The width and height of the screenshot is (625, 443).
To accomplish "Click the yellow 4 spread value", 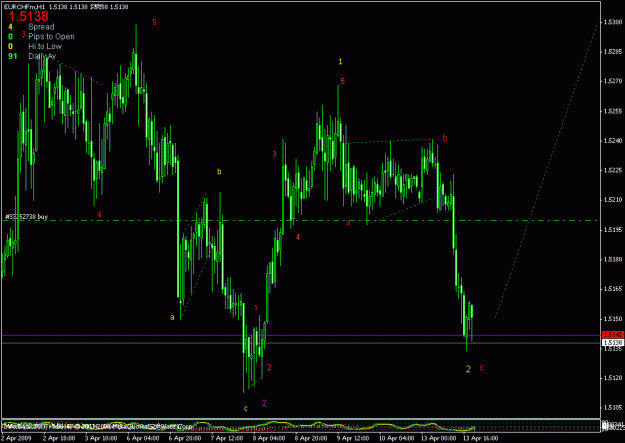I will 10,27.
